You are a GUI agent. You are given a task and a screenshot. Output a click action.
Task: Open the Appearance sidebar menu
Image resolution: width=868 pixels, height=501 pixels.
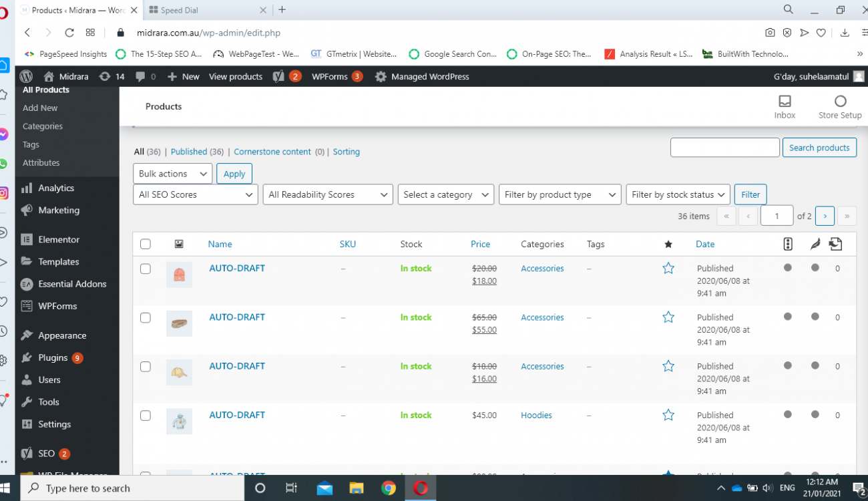coord(62,336)
